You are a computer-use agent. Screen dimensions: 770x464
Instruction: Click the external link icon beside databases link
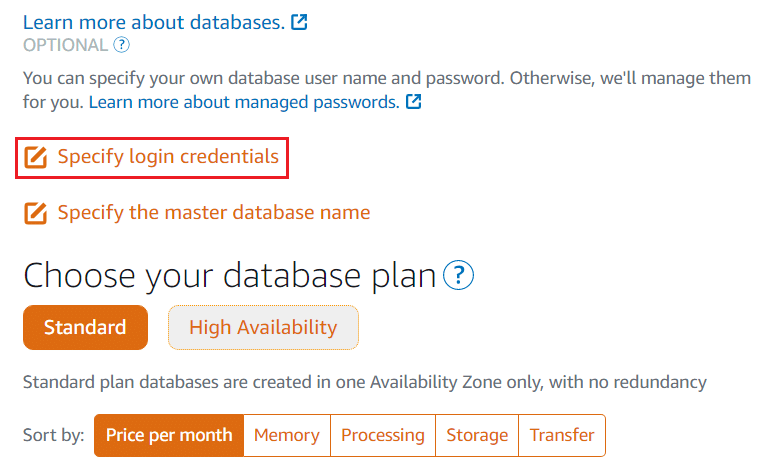[299, 22]
